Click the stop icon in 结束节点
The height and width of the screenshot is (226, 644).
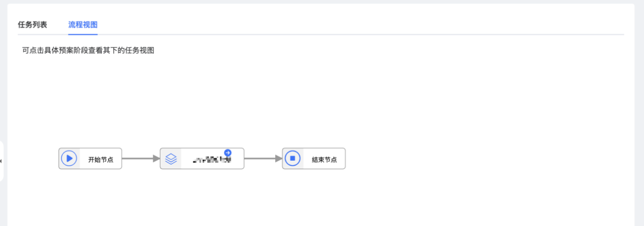(292, 159)
